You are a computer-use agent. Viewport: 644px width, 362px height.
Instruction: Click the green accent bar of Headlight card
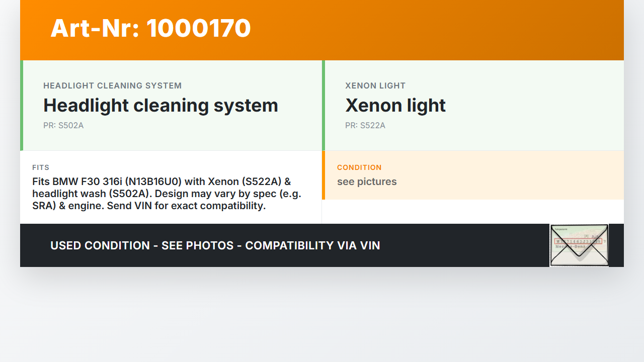(x=22, y=106)
